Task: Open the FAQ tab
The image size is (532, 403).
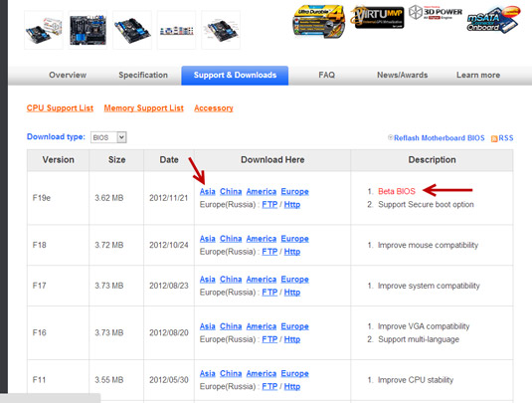Action: coord(326,75)
